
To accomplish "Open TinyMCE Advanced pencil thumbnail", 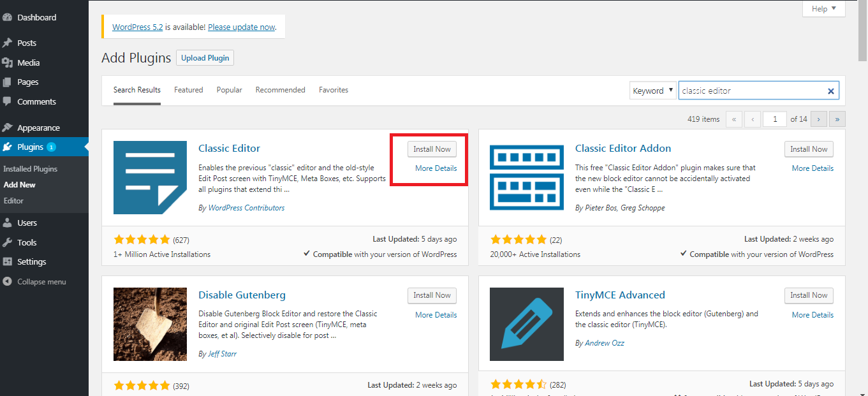I will (527, 324).
